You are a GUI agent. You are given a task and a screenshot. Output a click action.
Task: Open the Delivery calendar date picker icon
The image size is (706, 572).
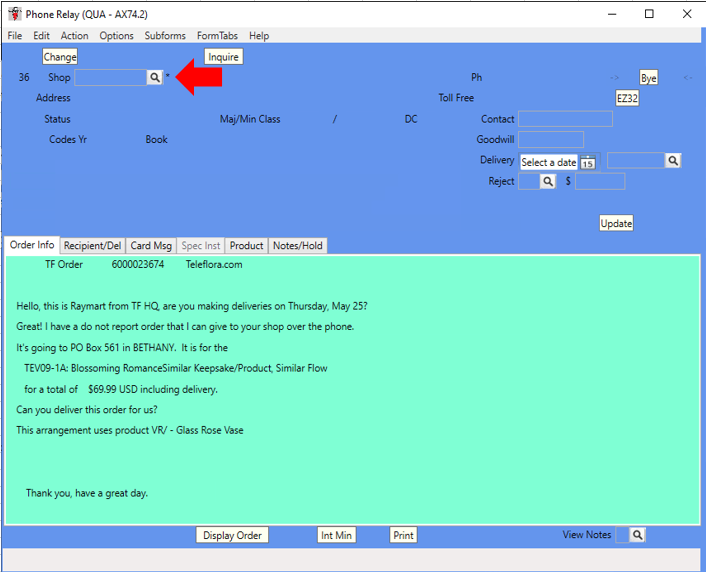pos(588,162)
